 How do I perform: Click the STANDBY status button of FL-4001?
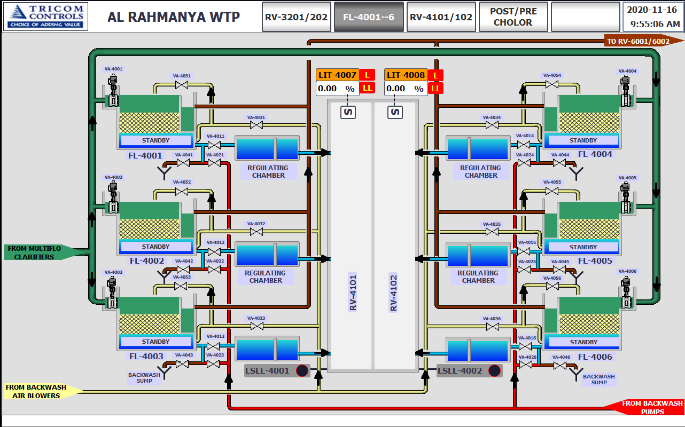[x=155, y=140]
